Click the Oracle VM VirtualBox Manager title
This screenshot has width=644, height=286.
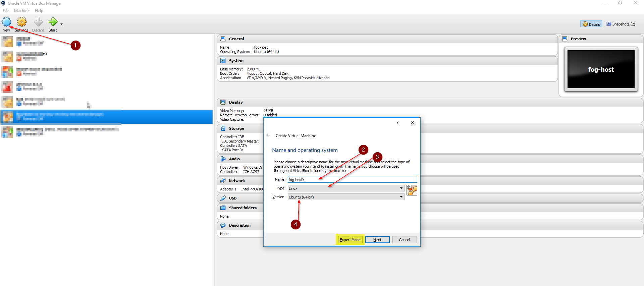35,3
